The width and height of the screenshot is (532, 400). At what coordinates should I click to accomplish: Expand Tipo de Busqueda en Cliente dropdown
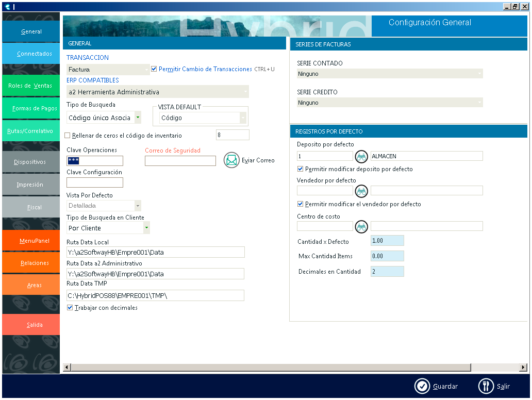[146, 228]
